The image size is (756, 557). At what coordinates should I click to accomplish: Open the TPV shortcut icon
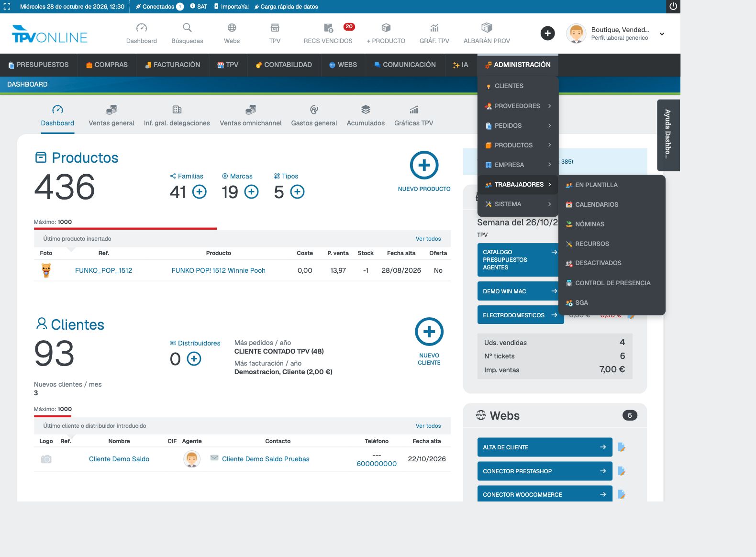pos(275,28)
